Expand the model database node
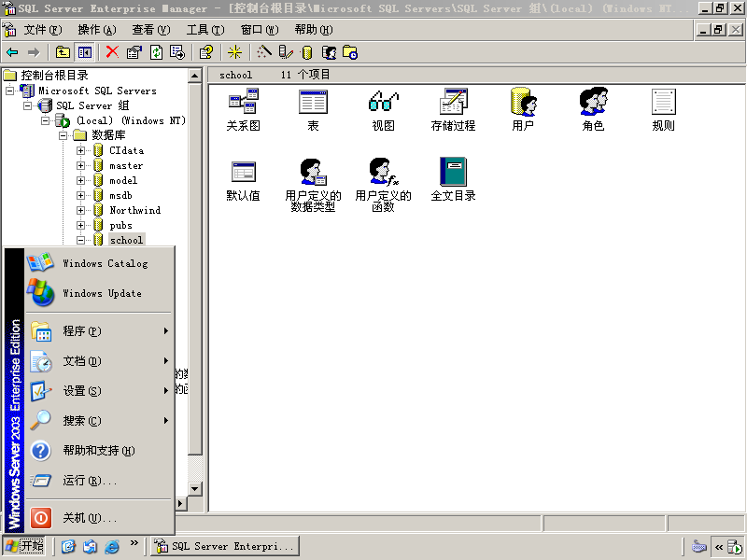Screen dimensions: 747x560 80,180
